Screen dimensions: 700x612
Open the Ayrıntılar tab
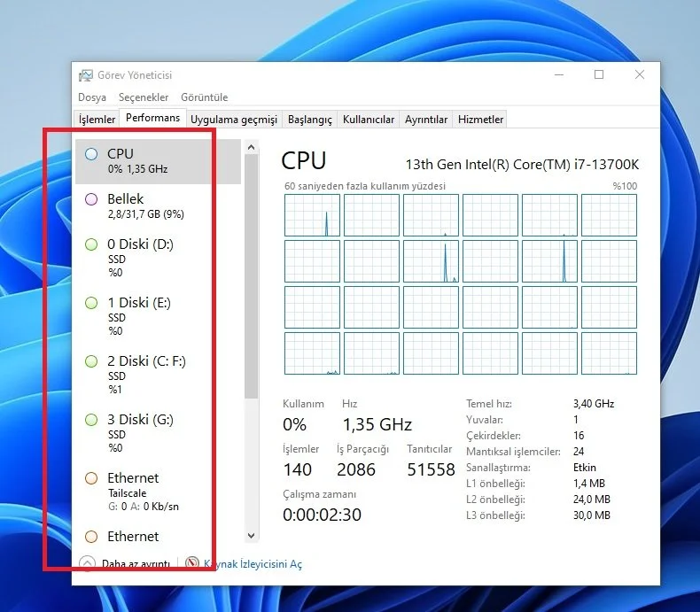tap(426, 119)
